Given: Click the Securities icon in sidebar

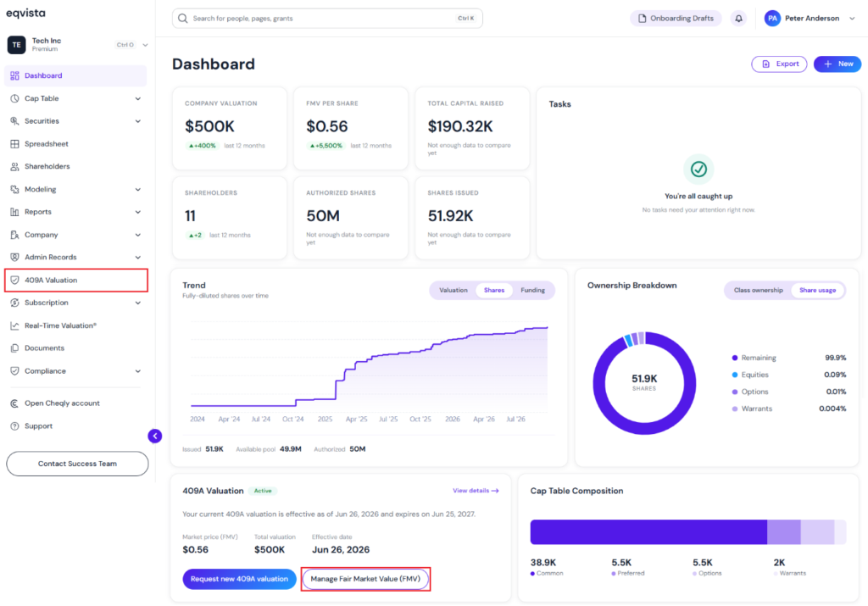Looking at the screenshot, I should coord(15,120).
